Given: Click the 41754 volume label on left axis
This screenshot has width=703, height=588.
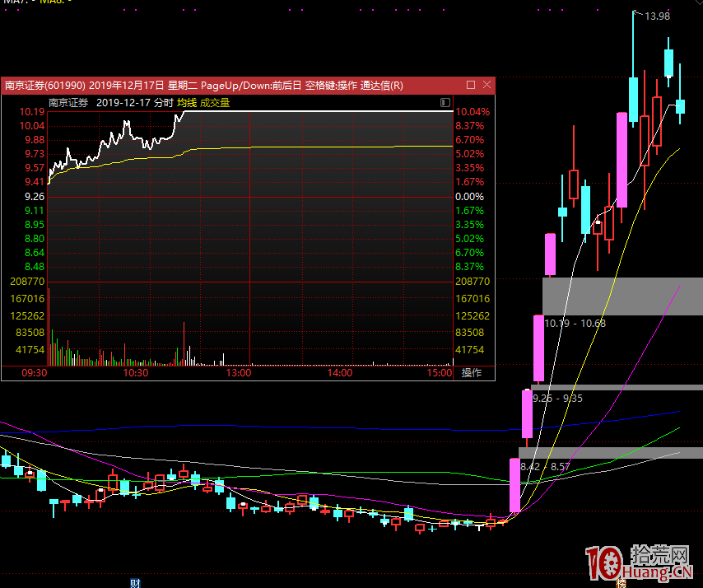Looking at the screenshot, I should (x=30, y=349).
